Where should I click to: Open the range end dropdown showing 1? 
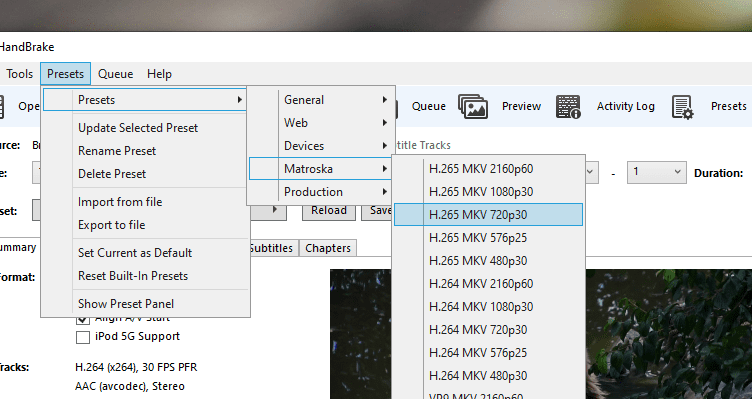pos(656,172)
